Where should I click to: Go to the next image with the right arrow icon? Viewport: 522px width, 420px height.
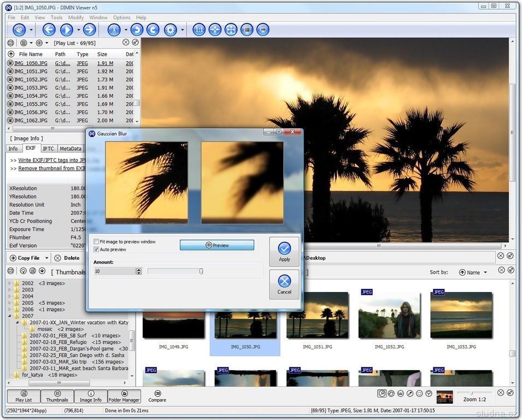[x=89, y=30]
